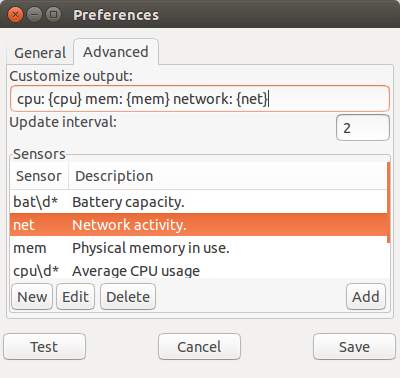Add the sensor to output
The image size is (400, 378).
(366, 297)
